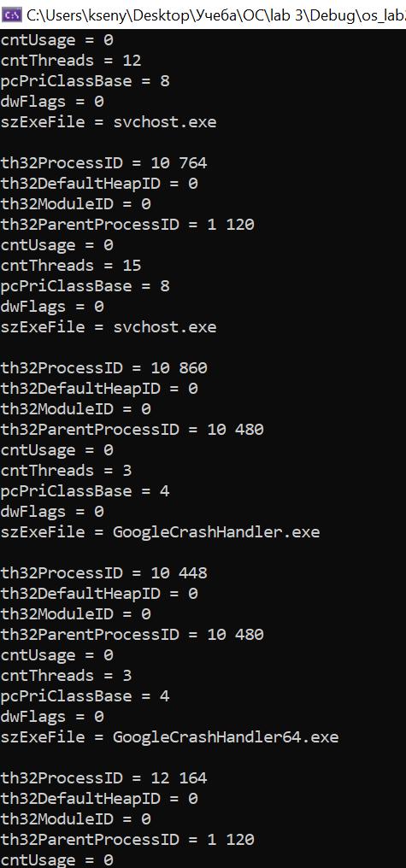Click first szExeFile = svchost.exe line

tap(108, 122)
